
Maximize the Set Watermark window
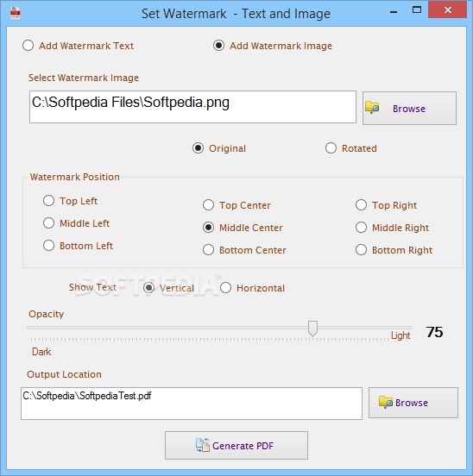coord(417,10)
